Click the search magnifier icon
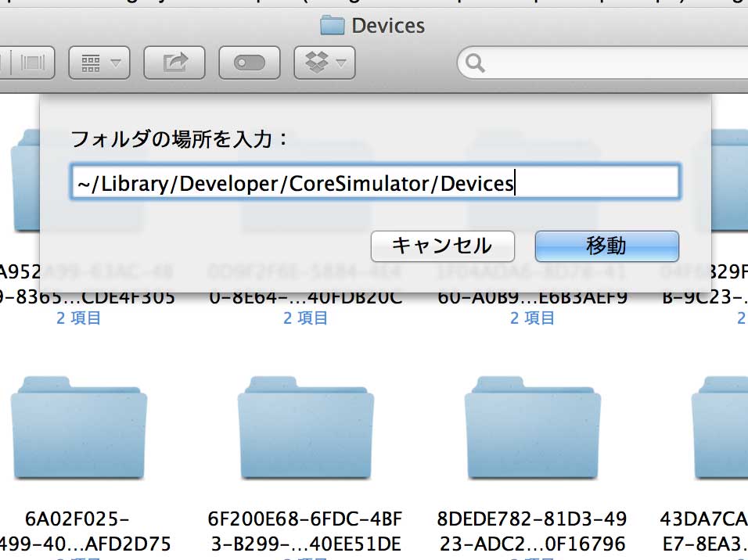The height and width of the screenshot is (560, 748). pos(475,63)
